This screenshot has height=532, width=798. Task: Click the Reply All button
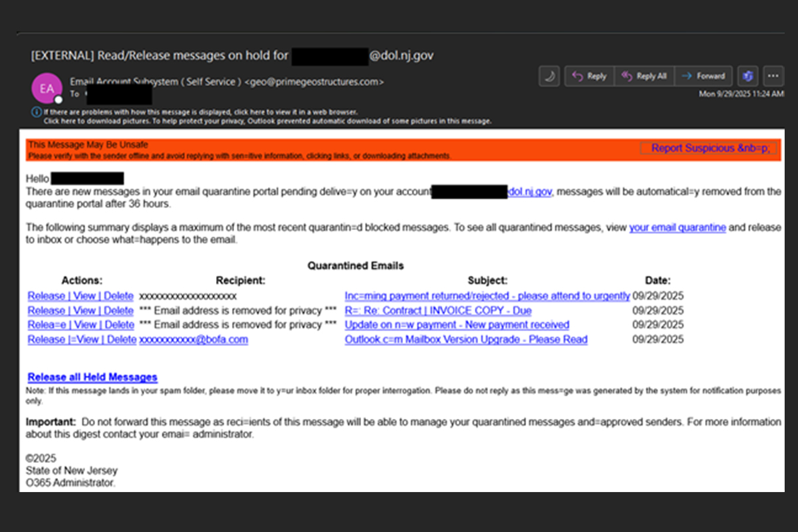(x=644, y=76)
